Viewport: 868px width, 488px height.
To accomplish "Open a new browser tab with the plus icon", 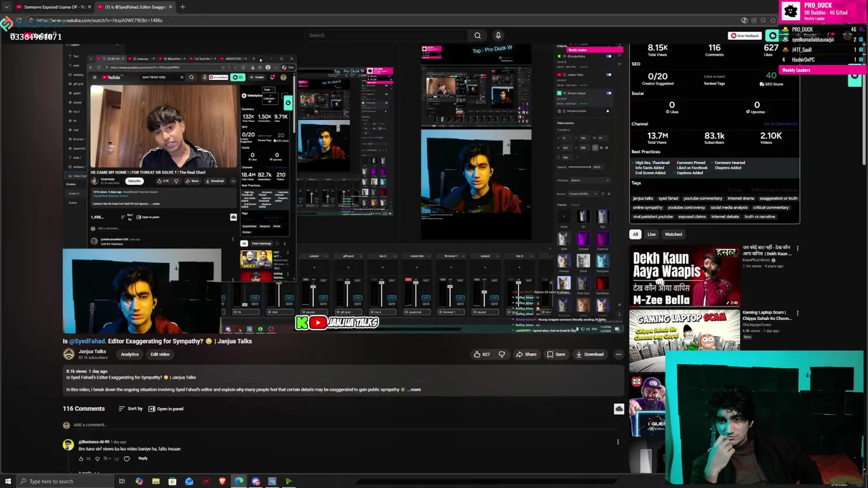I will coord(182,7).
